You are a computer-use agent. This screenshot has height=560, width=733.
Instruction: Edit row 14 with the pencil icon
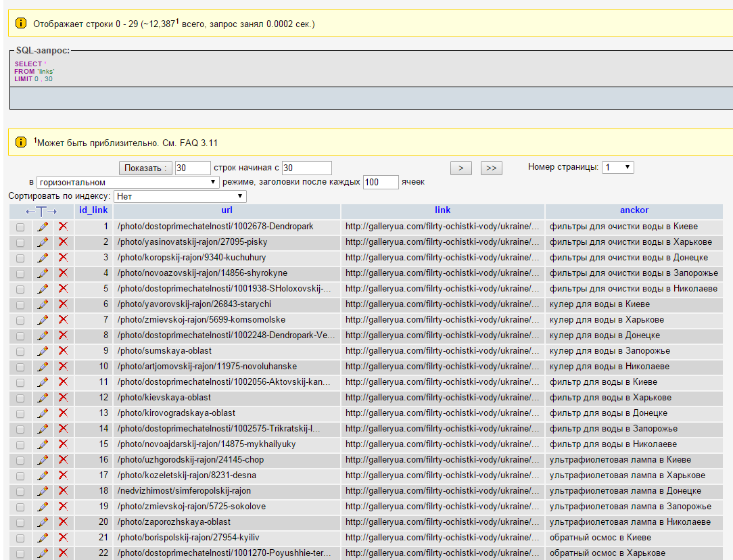43,429
